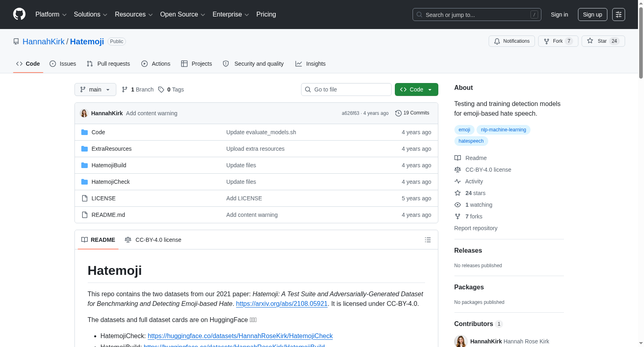
Task: Click the Code folder icon
Action: coord(85,132)
